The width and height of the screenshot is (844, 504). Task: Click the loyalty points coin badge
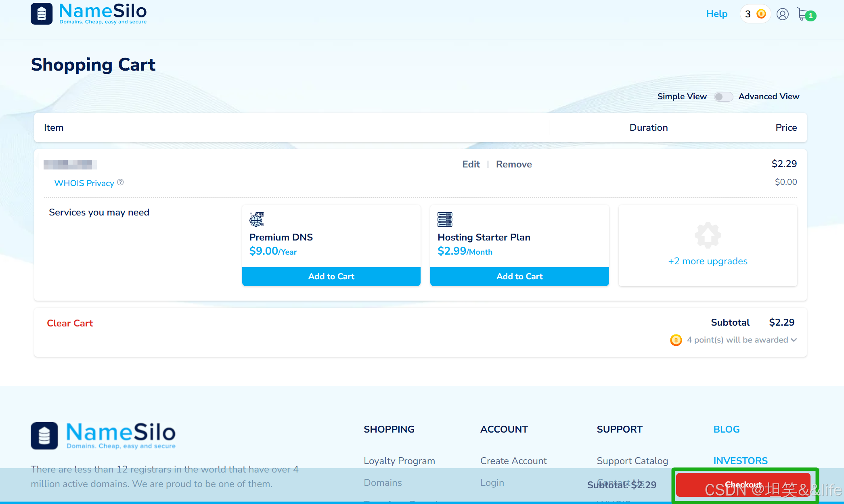pos(755,14)
